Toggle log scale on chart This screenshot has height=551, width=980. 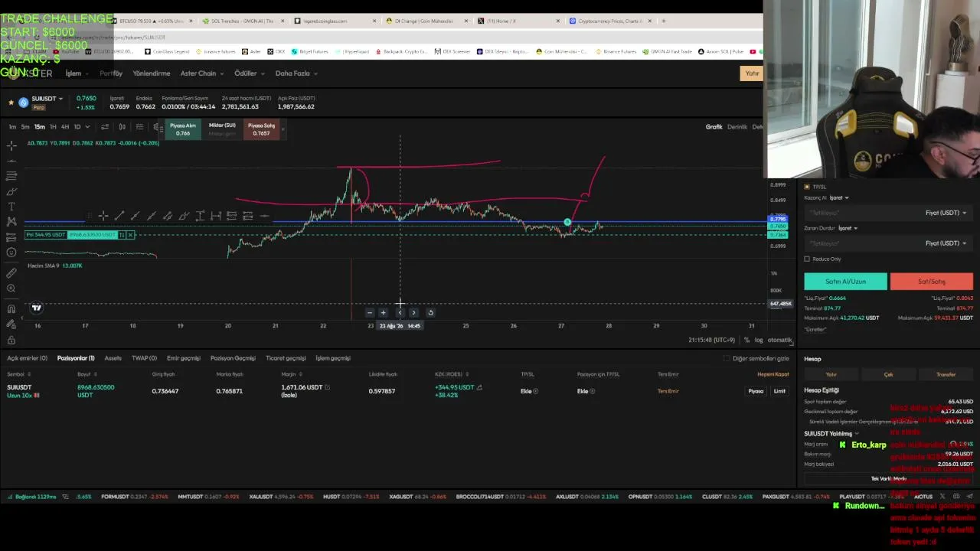point(758,340)
